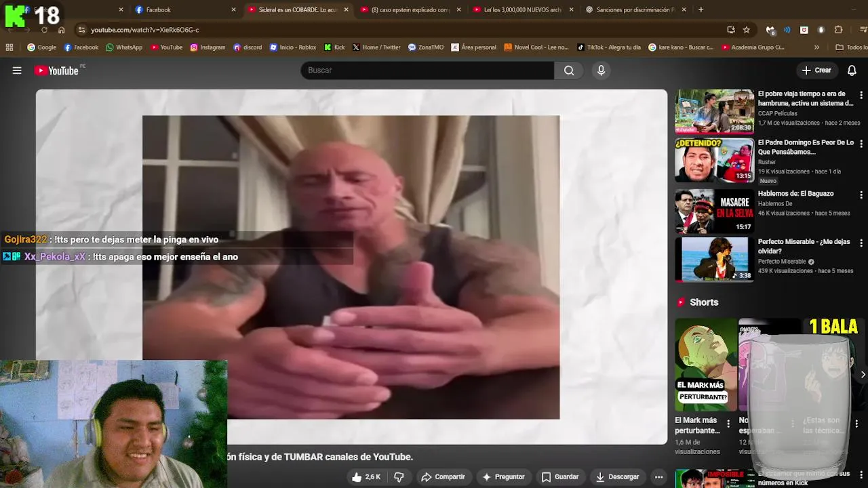Open the ¿DETENIDO? Padre Domingo thumbnail

tap(714, 161)
